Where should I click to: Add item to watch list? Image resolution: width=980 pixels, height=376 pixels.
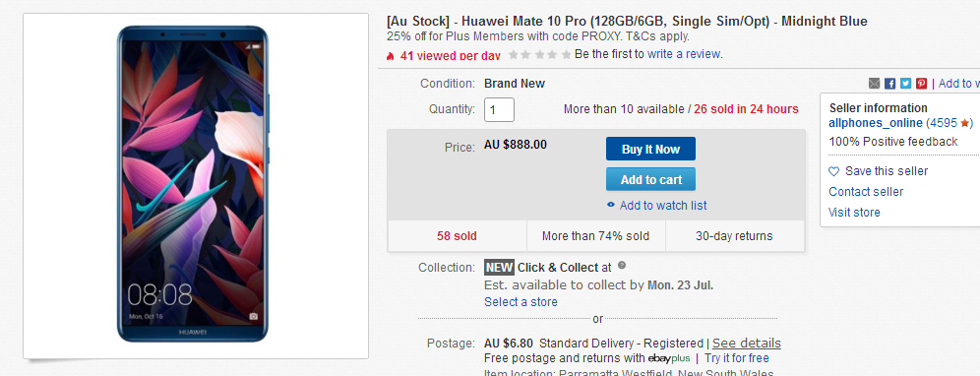(x=663, y=205)
